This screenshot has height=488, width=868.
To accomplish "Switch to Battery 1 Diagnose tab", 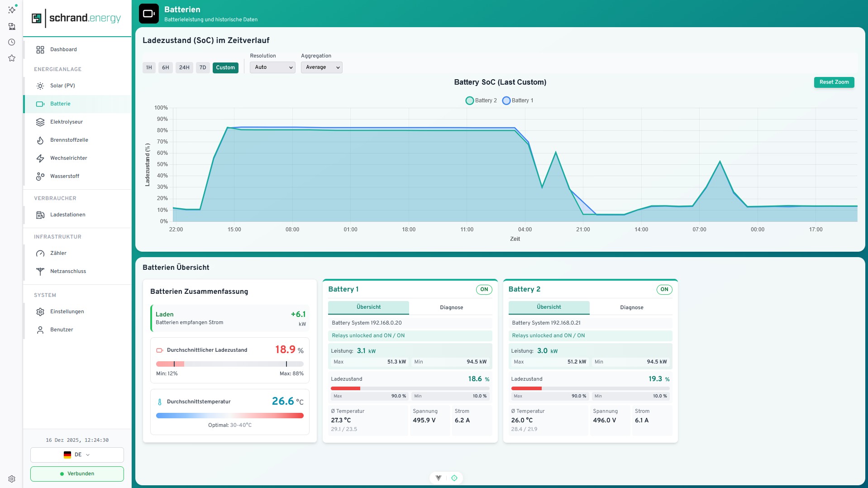I will click(x=451, y=307).
